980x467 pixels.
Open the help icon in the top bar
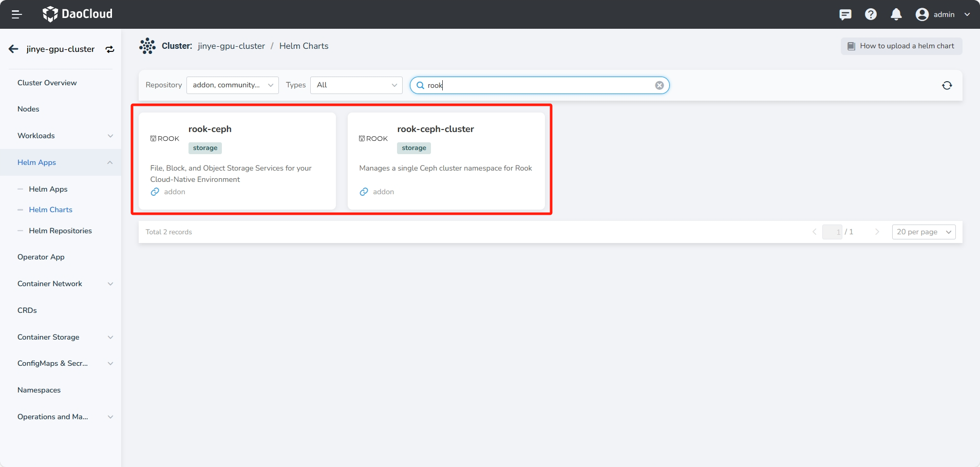point(871,14)
